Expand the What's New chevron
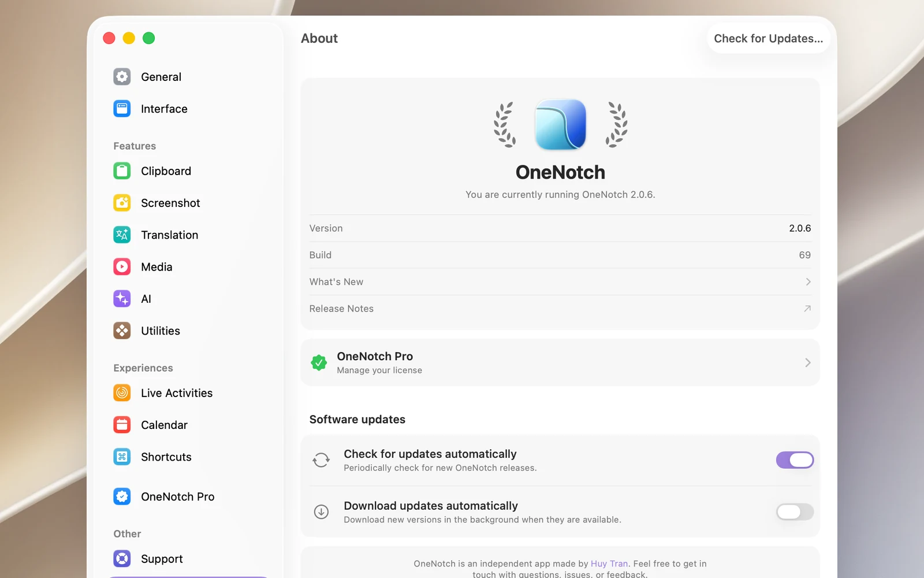This screenshot has width=924, height=578. [808, 281]
